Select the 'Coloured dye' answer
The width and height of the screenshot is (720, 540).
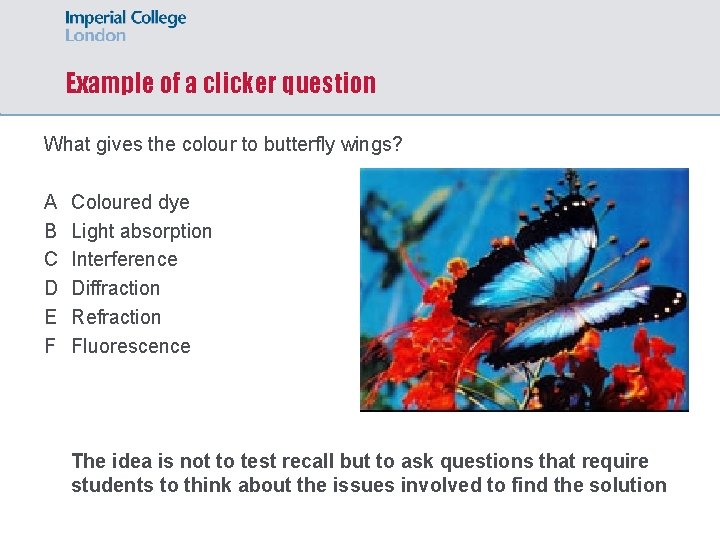tap(130, 202)
